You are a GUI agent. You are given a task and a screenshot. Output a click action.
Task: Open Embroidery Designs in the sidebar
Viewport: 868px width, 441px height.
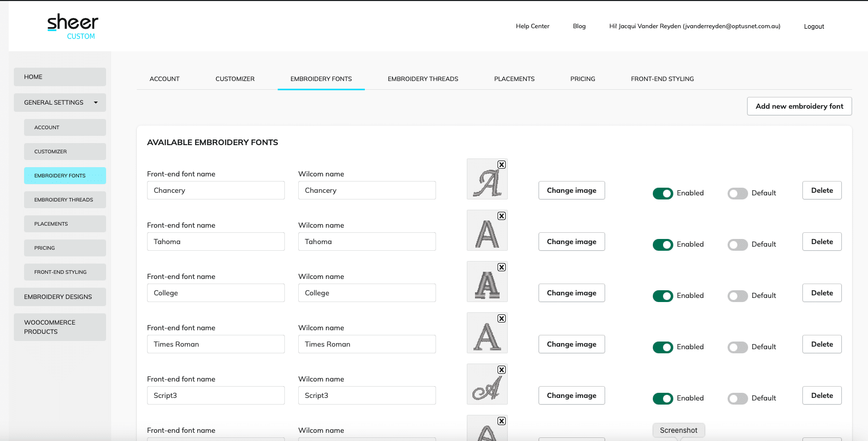60,297
